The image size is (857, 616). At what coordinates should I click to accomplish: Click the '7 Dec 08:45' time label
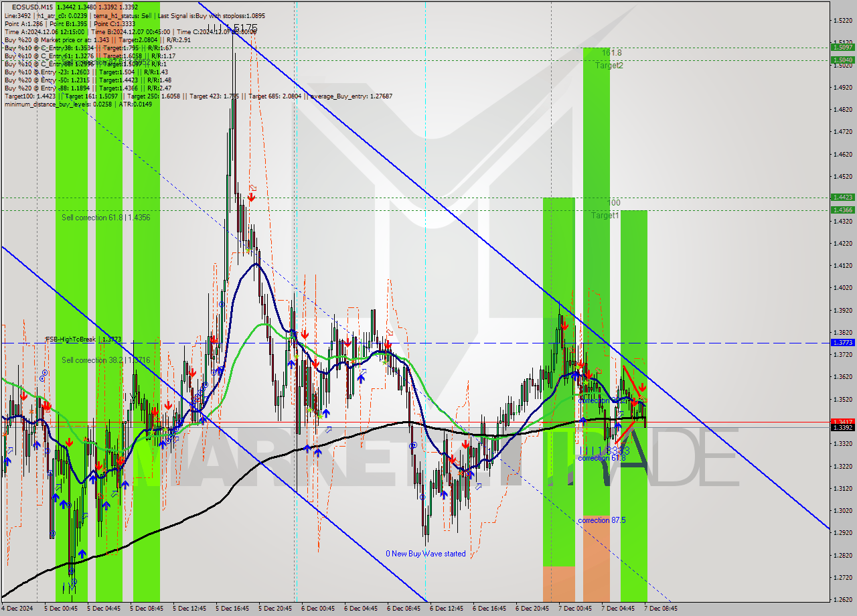(x=660, y=609)
